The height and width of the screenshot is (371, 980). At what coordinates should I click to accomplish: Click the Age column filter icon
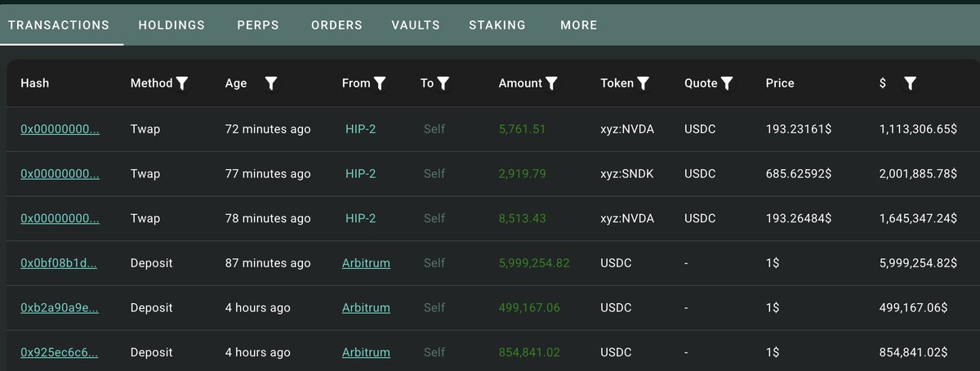pos(271,83)
